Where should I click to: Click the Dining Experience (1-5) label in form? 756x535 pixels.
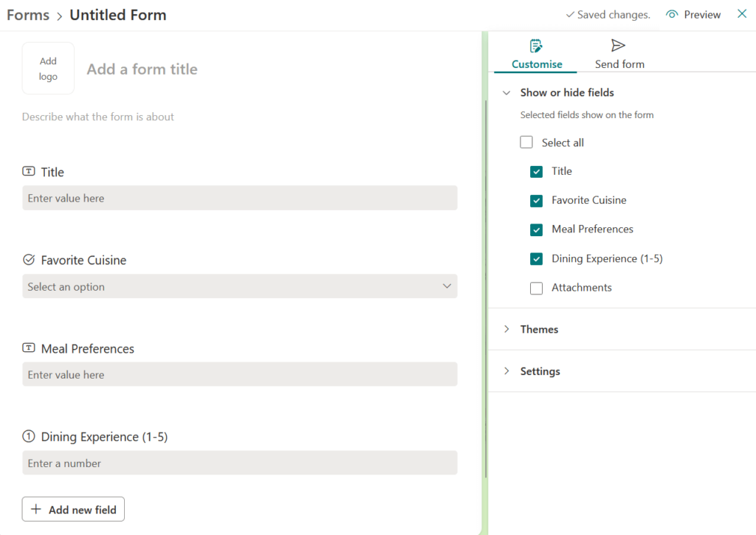coord(104,437)
